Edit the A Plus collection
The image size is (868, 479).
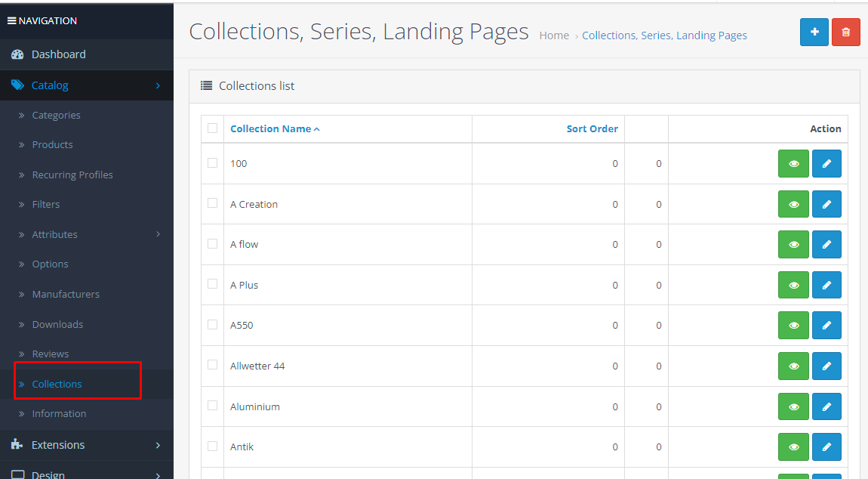(826, 285)
